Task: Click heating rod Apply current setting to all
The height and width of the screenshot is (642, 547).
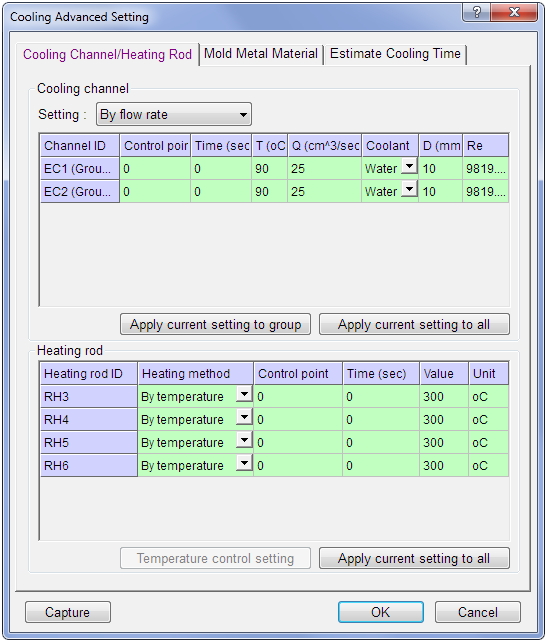Action: (x=414, y=558)
